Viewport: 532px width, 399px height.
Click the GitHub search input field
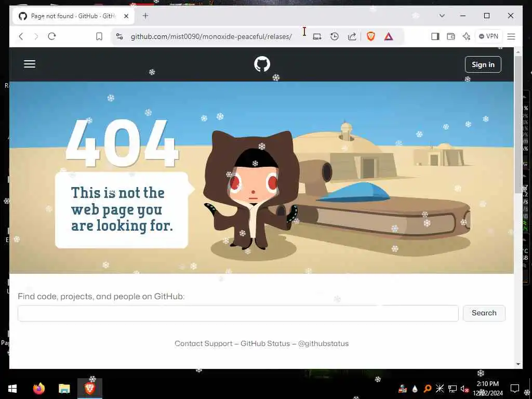point(238,313)
